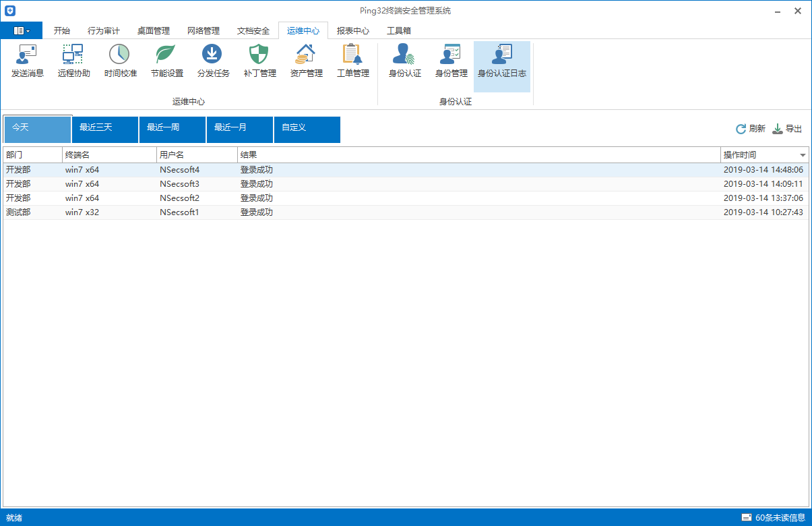Open the blue application menu button
812x526 pixels.
coord(22,30)
